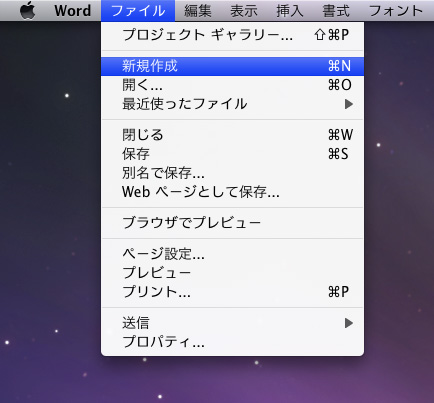Open the 編集 menu
Viewport: 434px width, 403px height.
tap(198, 10)
